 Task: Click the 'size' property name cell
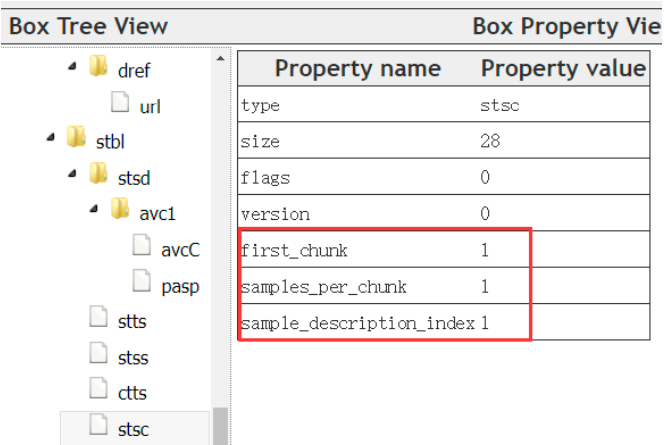[x=260, y=141]
